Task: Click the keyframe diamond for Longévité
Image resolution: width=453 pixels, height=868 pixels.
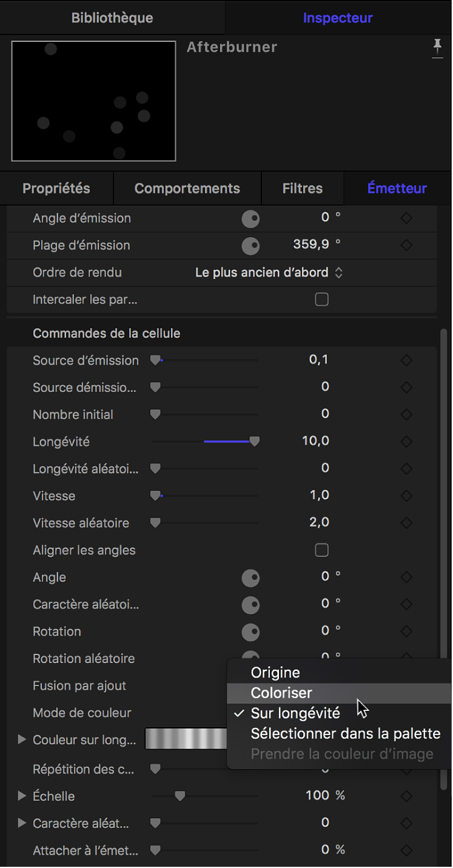Action: [406, 441]
